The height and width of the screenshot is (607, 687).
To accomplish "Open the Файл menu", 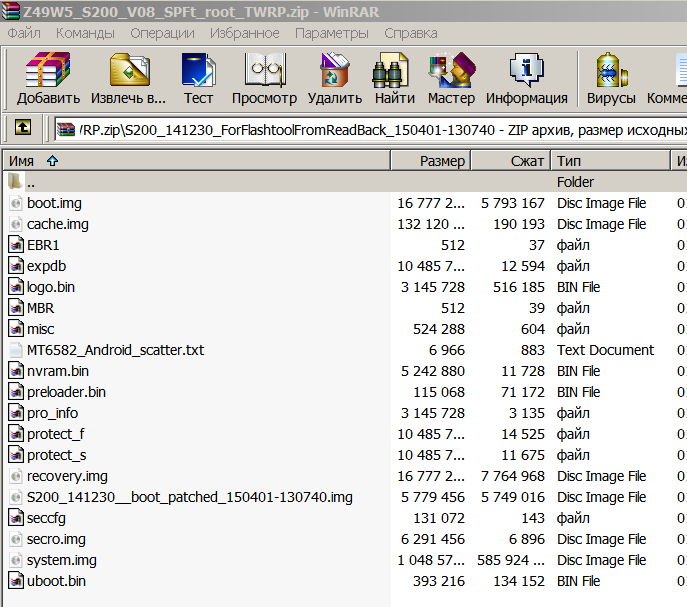I will tap(24, 33).
